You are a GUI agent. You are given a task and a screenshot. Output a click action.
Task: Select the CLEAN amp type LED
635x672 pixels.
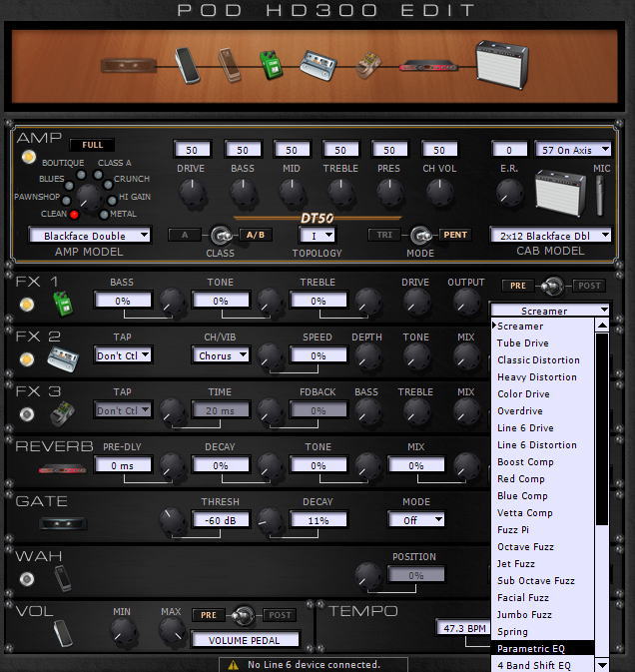74,215
